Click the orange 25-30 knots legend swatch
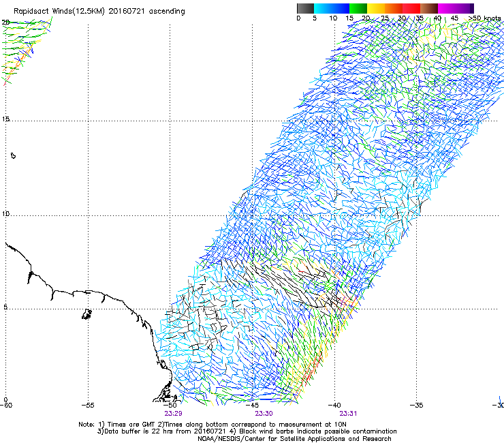Screen dimensions: 504x443 [x=394, y=8]
